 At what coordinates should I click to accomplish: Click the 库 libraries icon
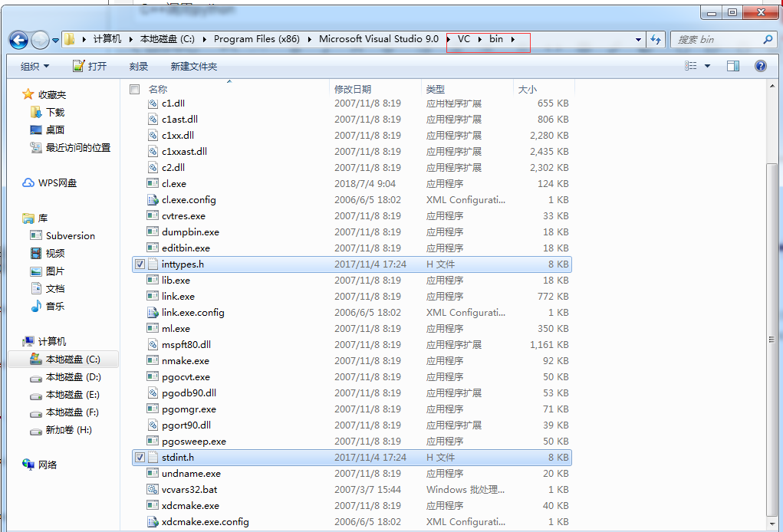[x=28, y=218]
